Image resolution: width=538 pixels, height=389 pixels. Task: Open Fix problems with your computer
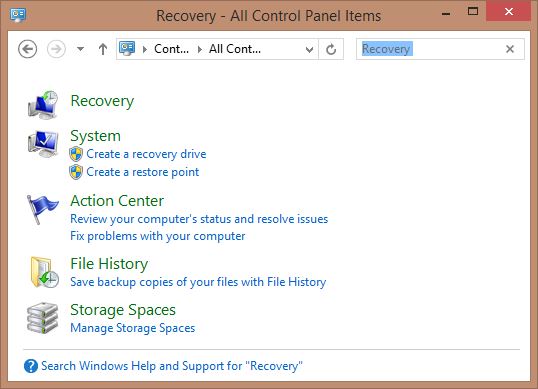pos(157,236)
